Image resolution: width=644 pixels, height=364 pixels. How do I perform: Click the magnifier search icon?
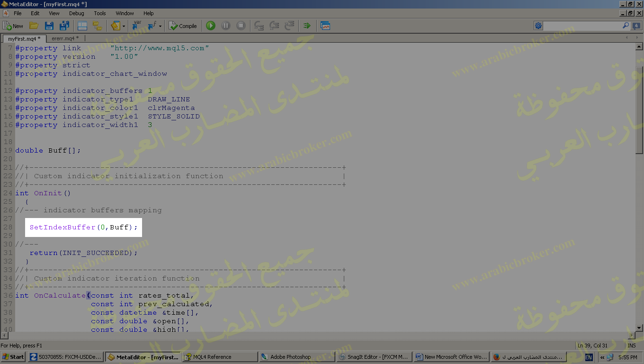tap(626, 26)
